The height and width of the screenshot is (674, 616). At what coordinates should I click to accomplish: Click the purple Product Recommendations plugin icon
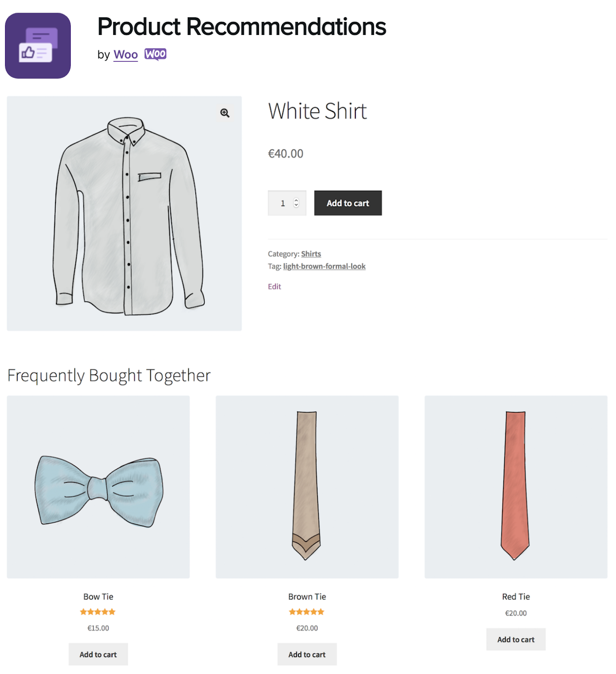click(37, 44)
